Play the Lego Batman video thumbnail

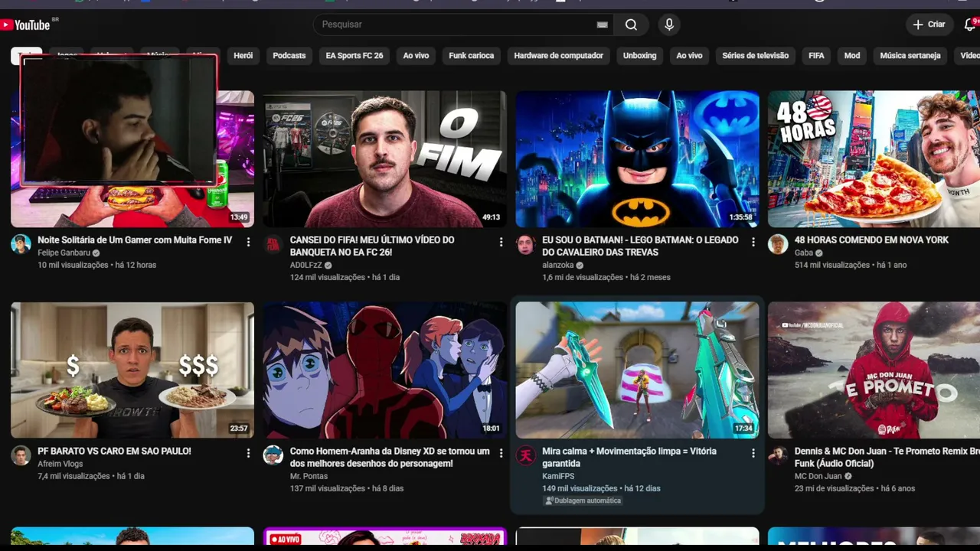[637, 159]
